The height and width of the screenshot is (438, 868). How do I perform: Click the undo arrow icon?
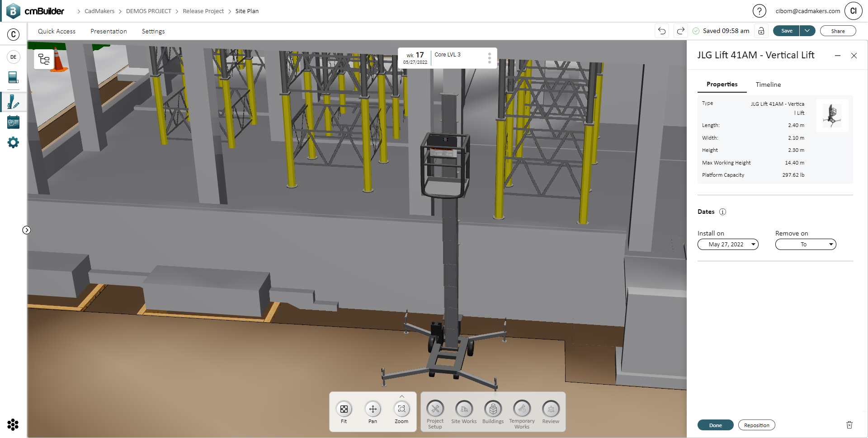click(662, 31)
